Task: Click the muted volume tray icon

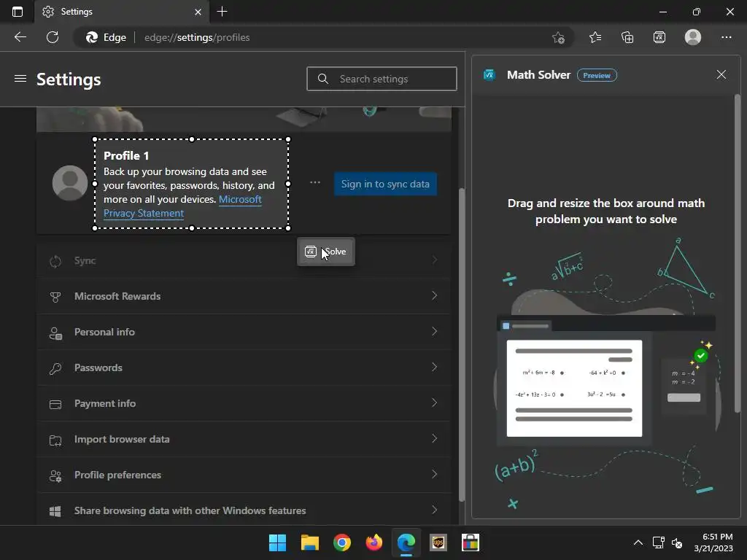Action: 676,542
